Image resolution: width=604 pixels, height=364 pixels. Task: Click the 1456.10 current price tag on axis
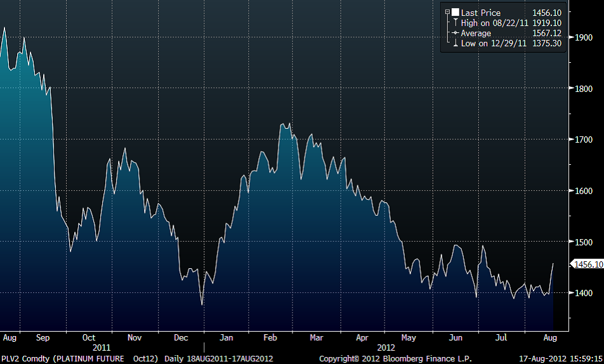588,264
